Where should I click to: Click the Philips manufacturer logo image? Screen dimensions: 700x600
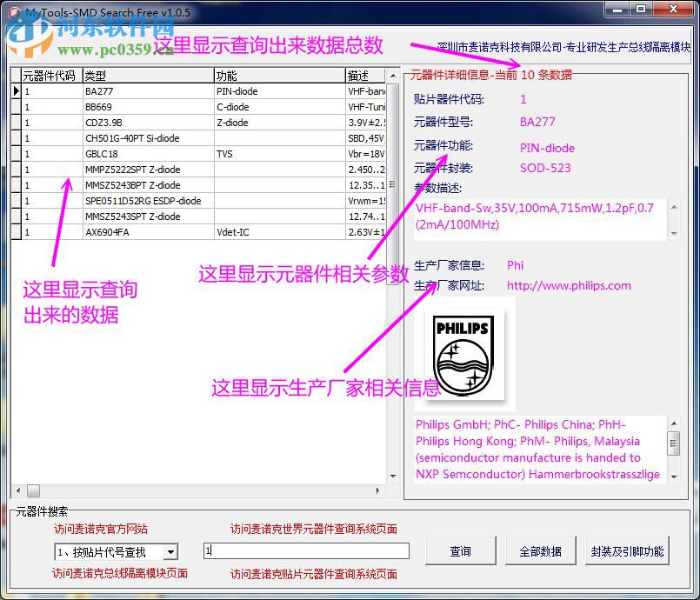coord(464,352)
